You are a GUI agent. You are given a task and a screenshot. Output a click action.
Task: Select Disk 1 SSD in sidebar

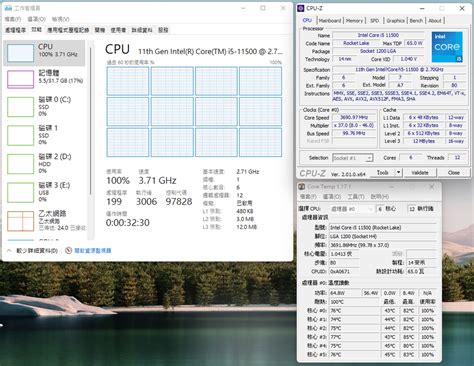coord(44,135)
